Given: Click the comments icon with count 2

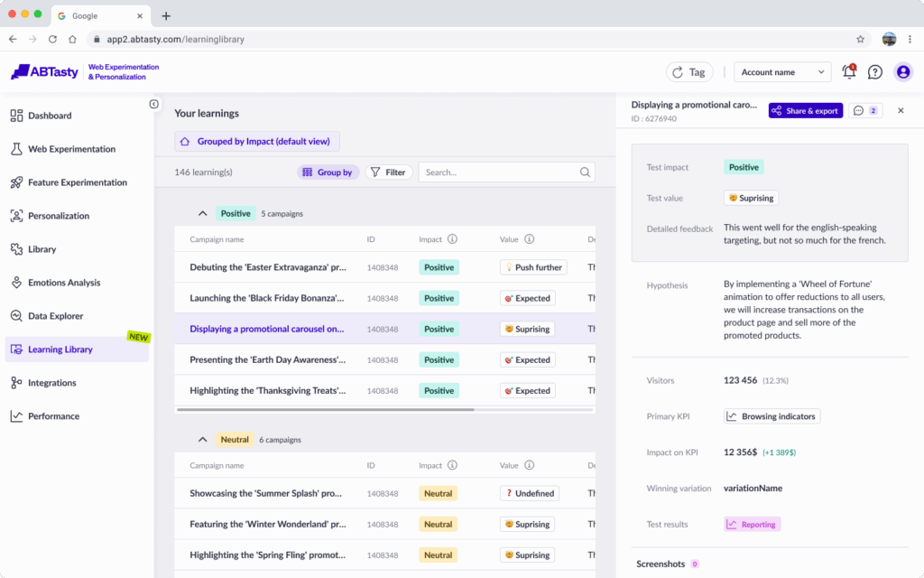Looking at the screenshot, I should (x=865, y=110).
